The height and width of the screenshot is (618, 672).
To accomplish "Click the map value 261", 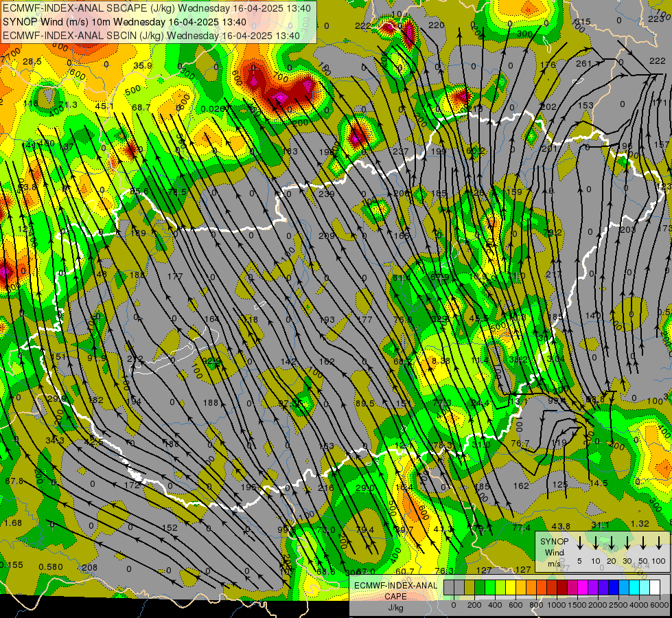I will pyautogui.click(x=583, y=63).
